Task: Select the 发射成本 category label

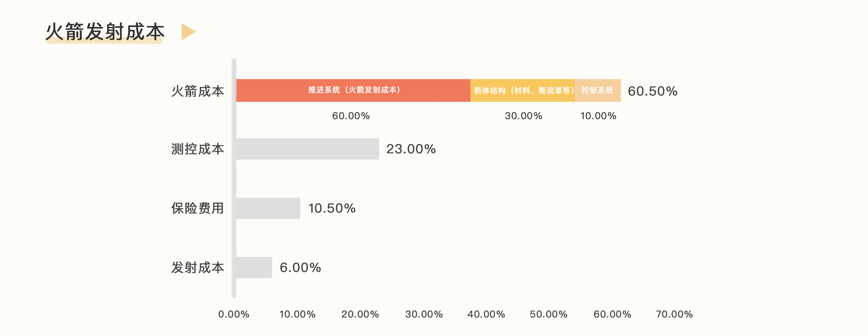Action: (198, 268)
